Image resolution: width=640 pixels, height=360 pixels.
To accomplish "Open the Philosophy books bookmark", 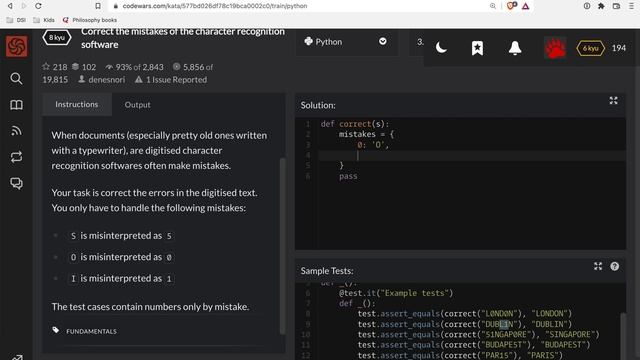I will (x=90, y=20).
